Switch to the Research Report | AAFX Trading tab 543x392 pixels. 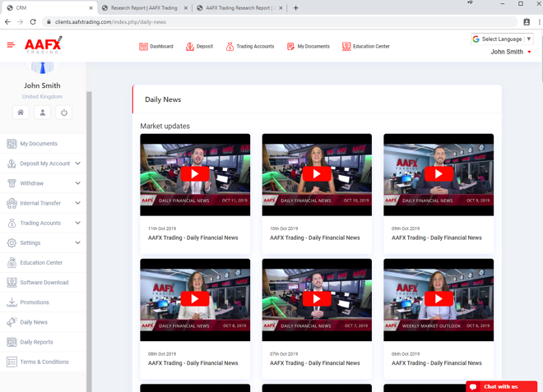point(145,7)
